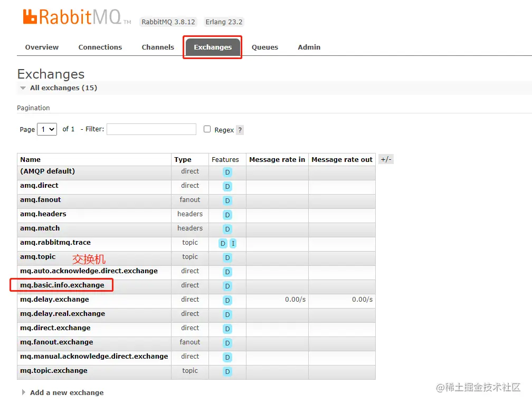532x404 pixels.
Task: Click durable D badge for amq.topic
Action: pos(227,257)
